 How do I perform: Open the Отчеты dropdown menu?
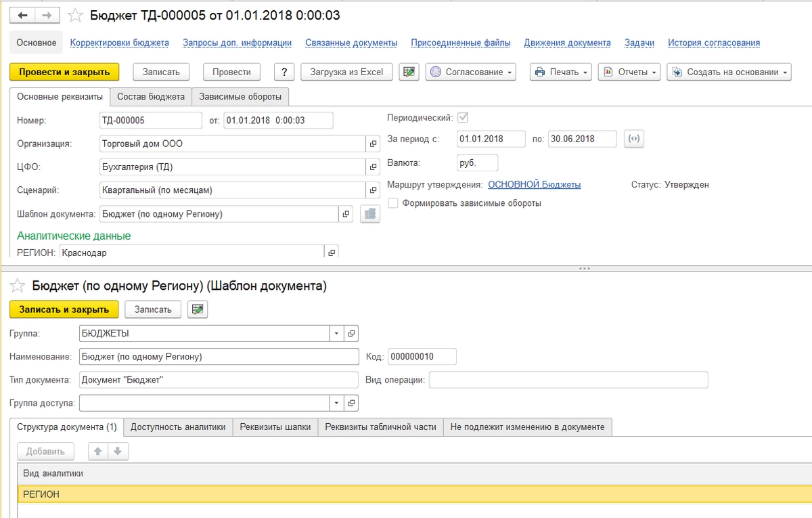[x=629, y=72]
